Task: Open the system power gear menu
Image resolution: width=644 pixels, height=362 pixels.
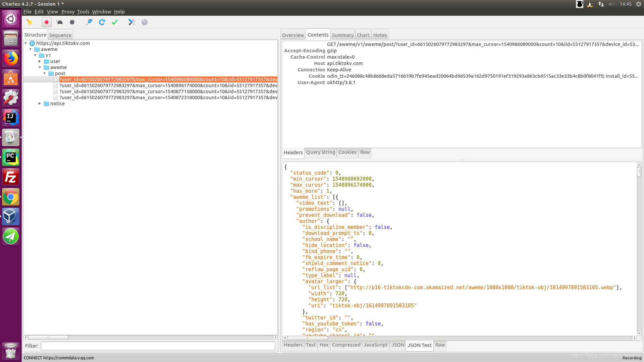Action: click(x=639, y=4)
